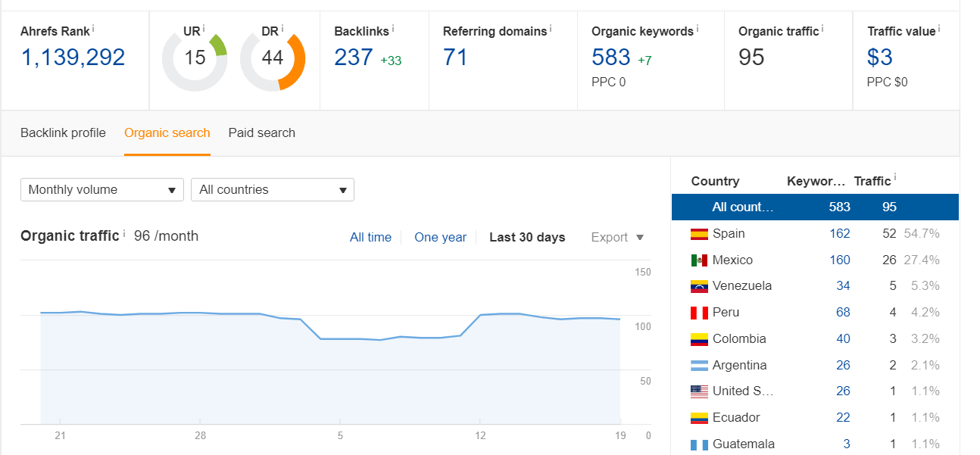This screenshot has height=455, width=980.
Task: Click the Spain flag icon
Action: click(699, 234)
